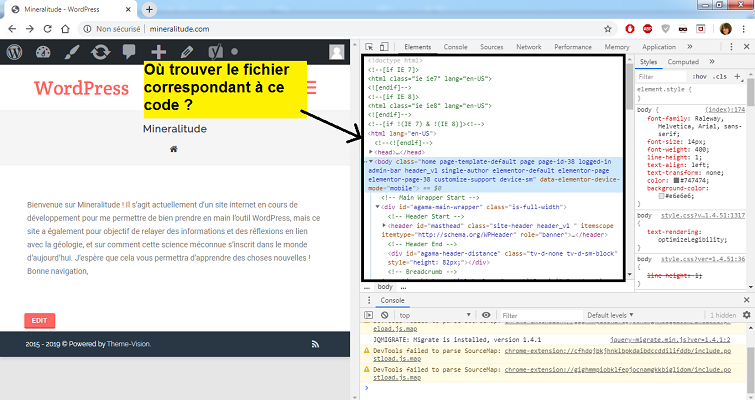Expand the header masthead node

coord(384,225)
